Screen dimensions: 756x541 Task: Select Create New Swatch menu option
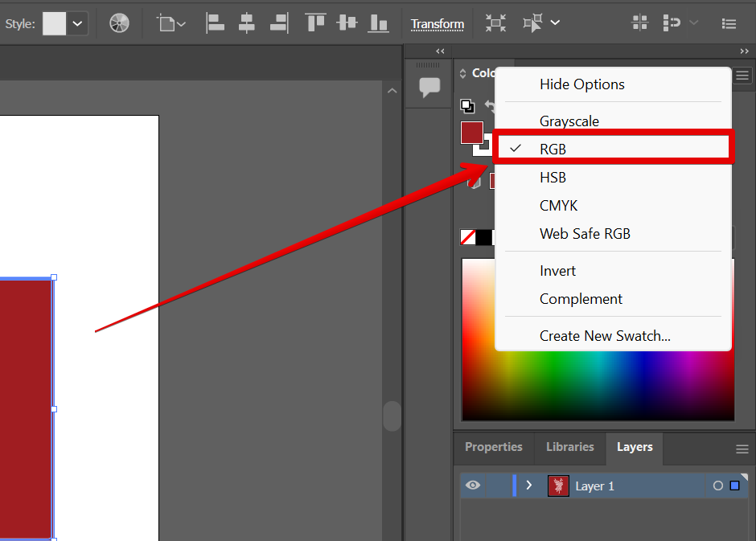pyautogui.click(x=605, y=336)
